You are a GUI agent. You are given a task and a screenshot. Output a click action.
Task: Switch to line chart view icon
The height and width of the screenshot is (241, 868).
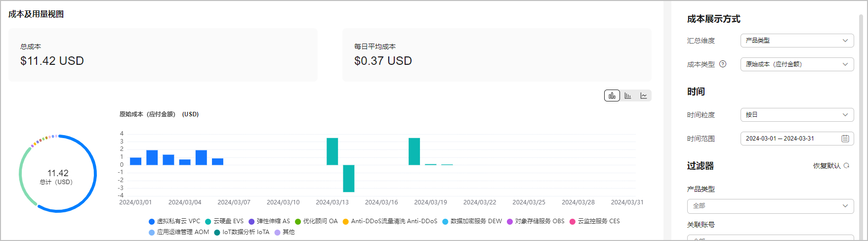pos(644,96)
